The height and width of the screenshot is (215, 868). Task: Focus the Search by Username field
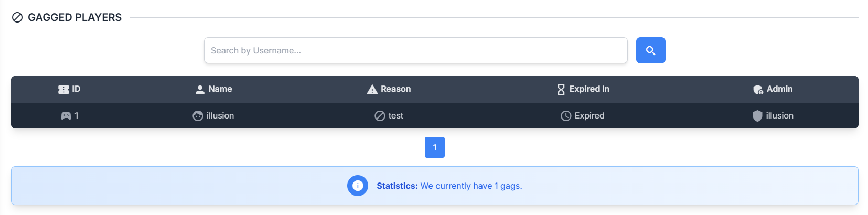(x=415, y=50)
